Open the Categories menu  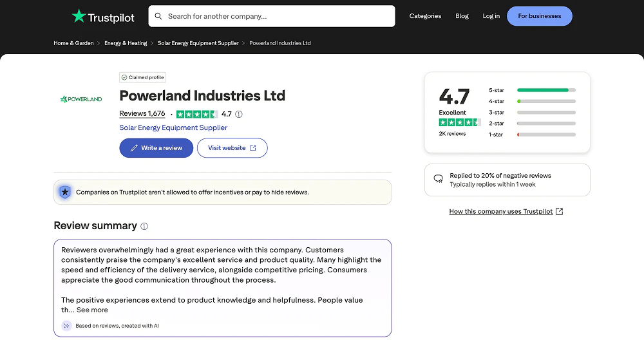[x=425, y=16]
